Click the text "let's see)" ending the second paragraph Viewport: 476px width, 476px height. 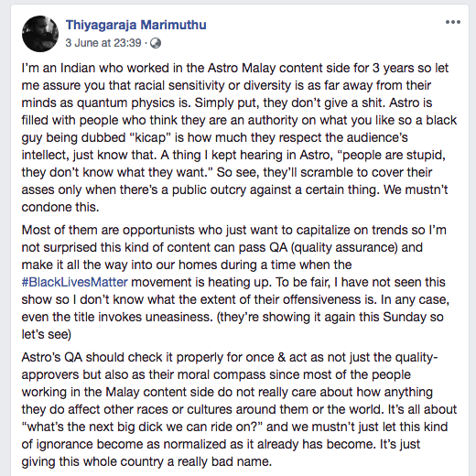click(47, 334)
